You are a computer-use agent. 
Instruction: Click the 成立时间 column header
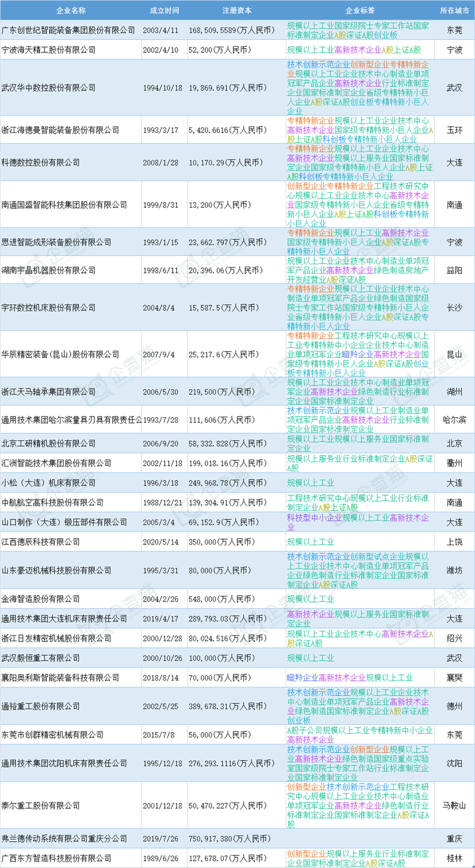(x=164, y=11)
